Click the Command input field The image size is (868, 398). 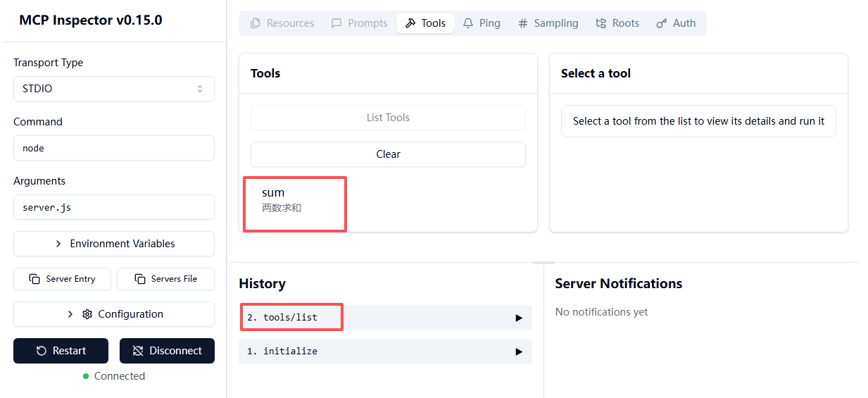tap(113, 148)
